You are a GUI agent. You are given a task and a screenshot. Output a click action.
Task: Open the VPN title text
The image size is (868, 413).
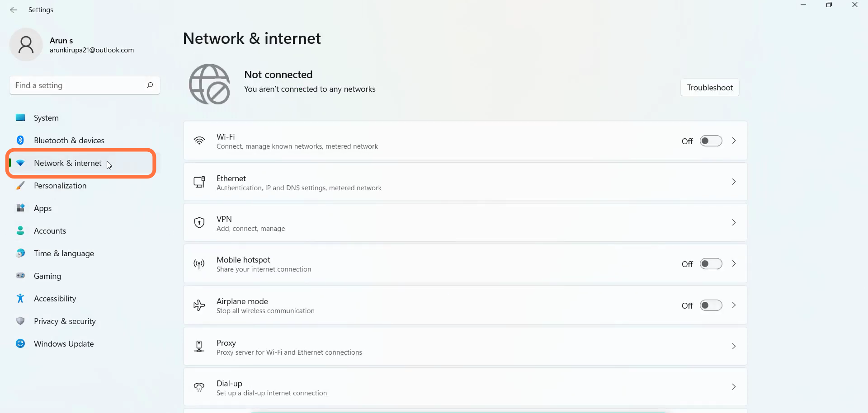point(224,219)
